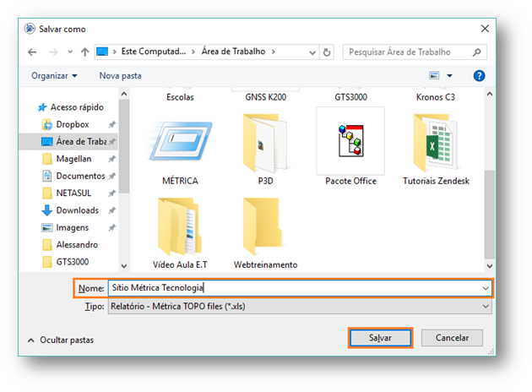The width and height of the screenshot is (532, 392).
Task: Open the Organizar menu
Action: click(54, 75)
